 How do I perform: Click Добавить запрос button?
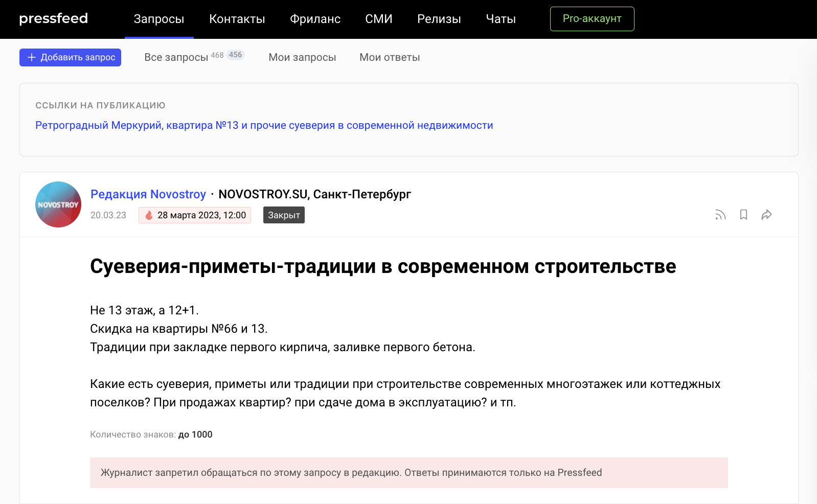point(71,57)
